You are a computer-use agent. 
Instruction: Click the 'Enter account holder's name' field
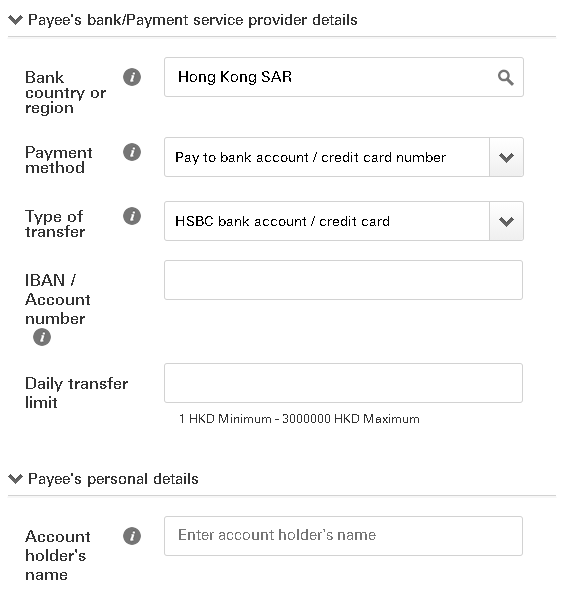(343, 536)
